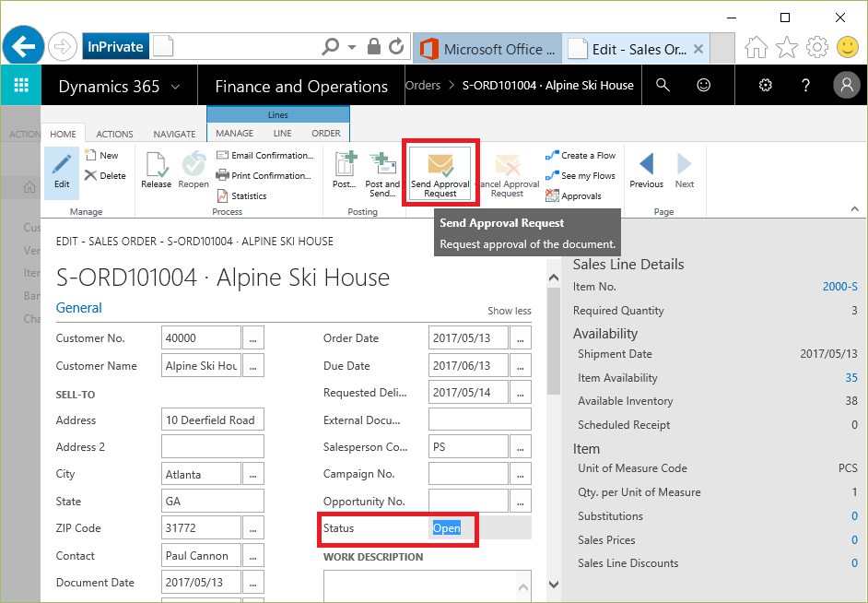The width and height of the screenshot is (868, 603).
Task: Create a New sales order
Action: point(101,156)
